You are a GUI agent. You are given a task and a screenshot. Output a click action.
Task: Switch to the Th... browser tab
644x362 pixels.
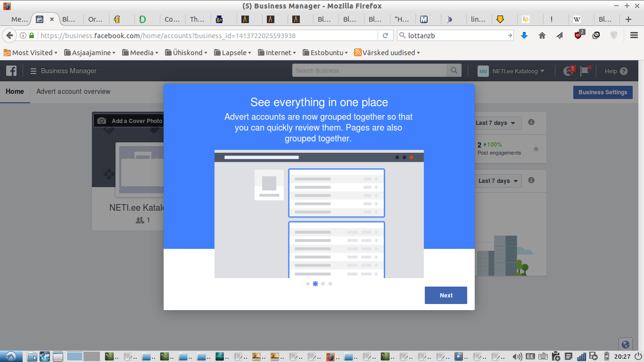pos(197,19)
